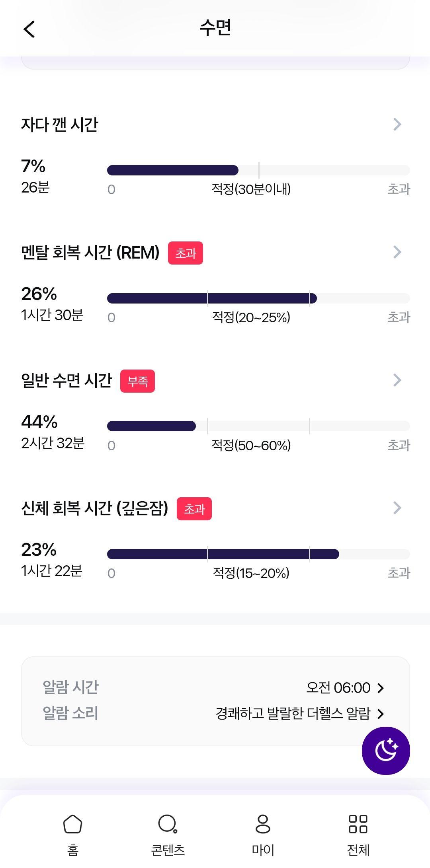Tap the 알람 소리 label

click(70, 713)
